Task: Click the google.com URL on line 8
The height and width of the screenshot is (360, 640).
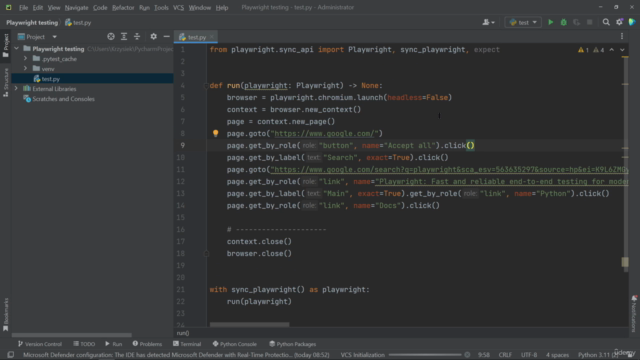Action: pyautogui.click(x=324, y=133)
